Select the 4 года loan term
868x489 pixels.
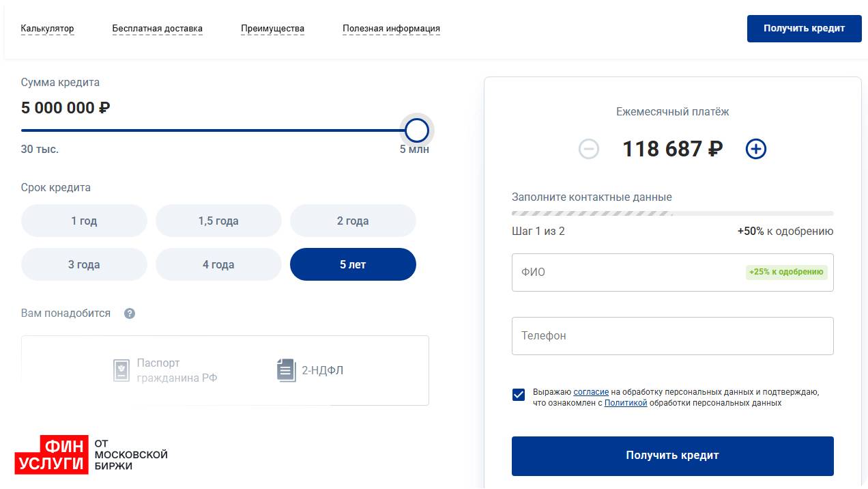click(x=218, y=264)
